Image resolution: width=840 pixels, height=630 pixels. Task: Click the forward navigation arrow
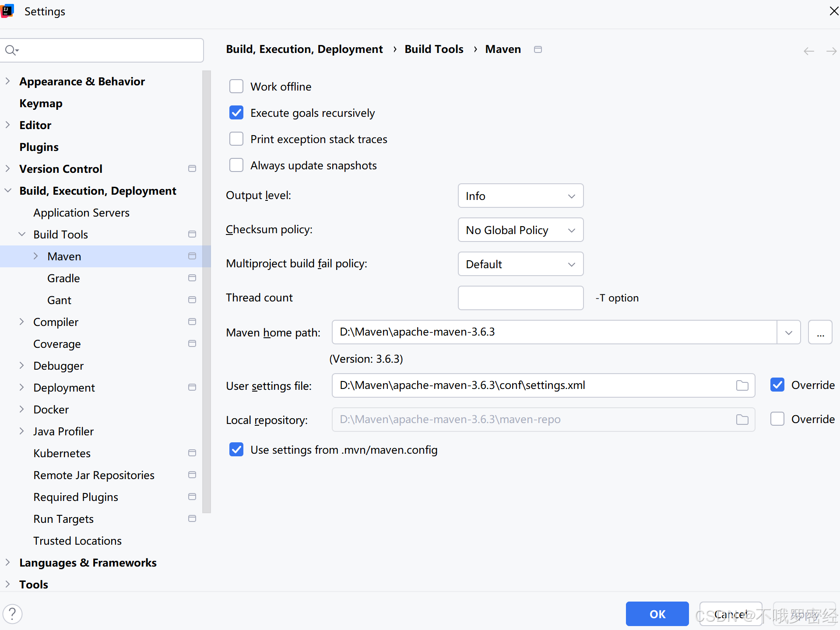click(831, 51)
